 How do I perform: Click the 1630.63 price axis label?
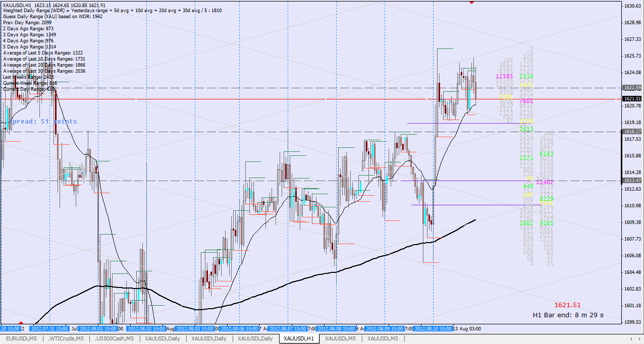pos(632,6)
